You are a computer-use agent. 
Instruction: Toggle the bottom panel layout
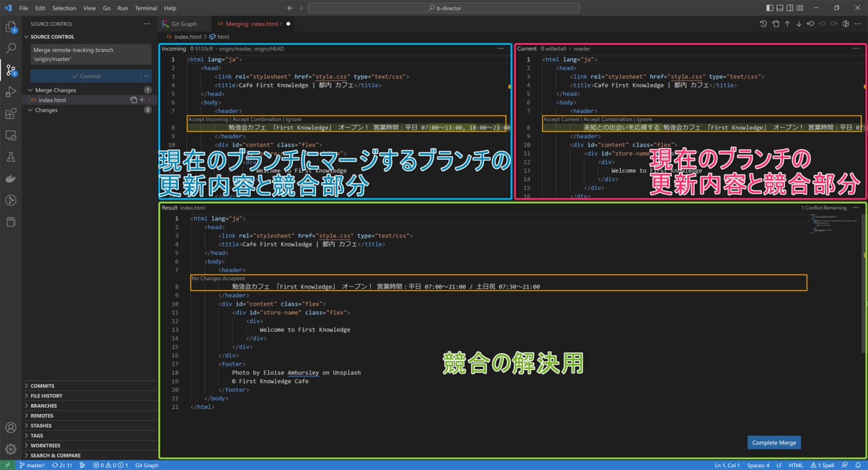780,8
